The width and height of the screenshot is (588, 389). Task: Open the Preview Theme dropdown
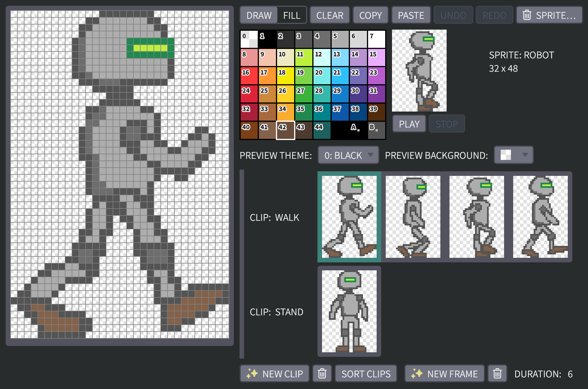click(x=348, y=155)
